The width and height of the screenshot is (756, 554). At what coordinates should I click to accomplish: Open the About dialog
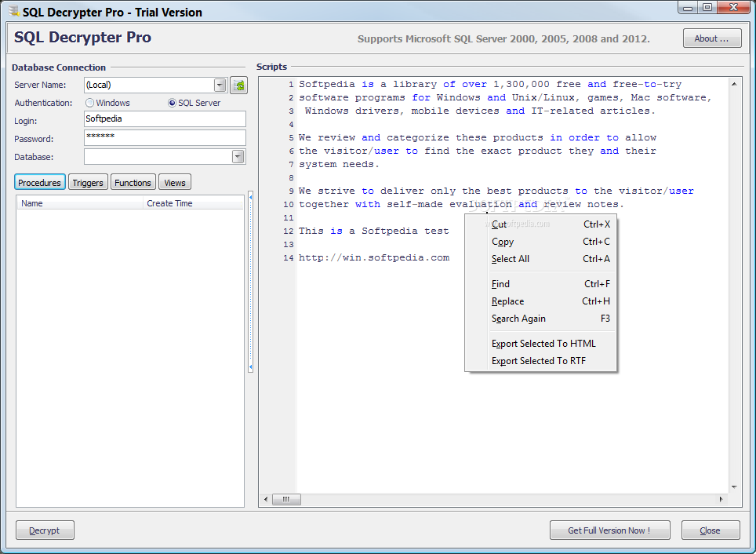point(712,38)
